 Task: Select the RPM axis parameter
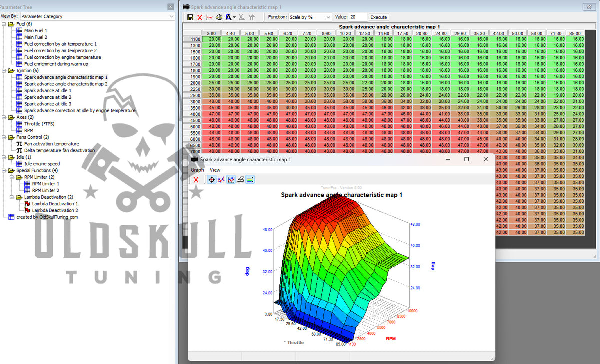[29, 130]
